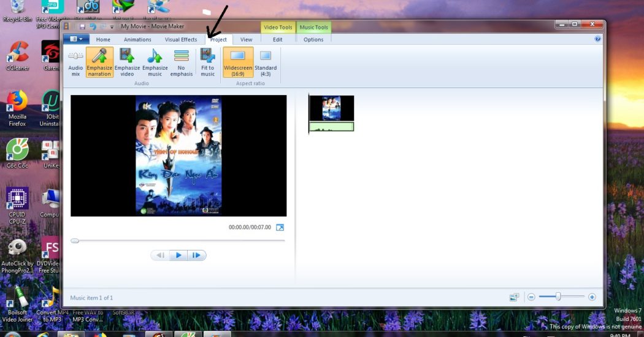Step to next frame
This screenshot has height=337, width=644.
coord(197,256)
